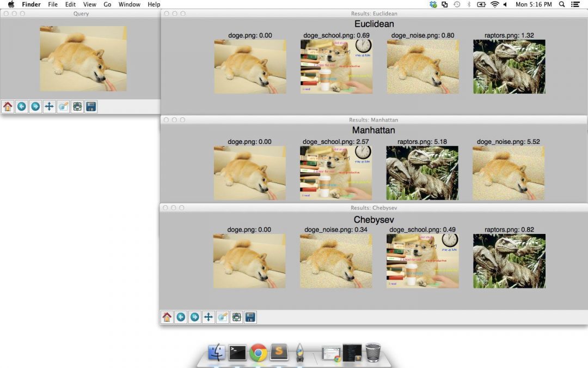Click the Save floppy icon in Chebysev window

click(250, 317)
